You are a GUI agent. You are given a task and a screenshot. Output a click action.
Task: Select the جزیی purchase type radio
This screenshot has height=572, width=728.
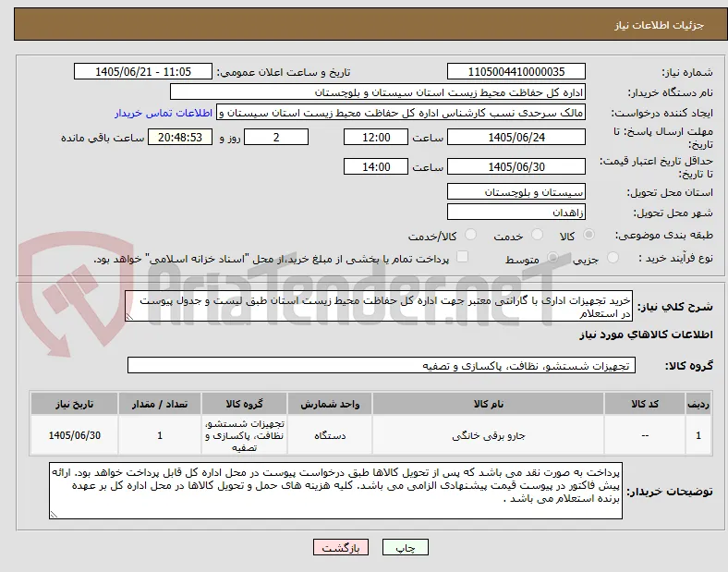(613, 258)
